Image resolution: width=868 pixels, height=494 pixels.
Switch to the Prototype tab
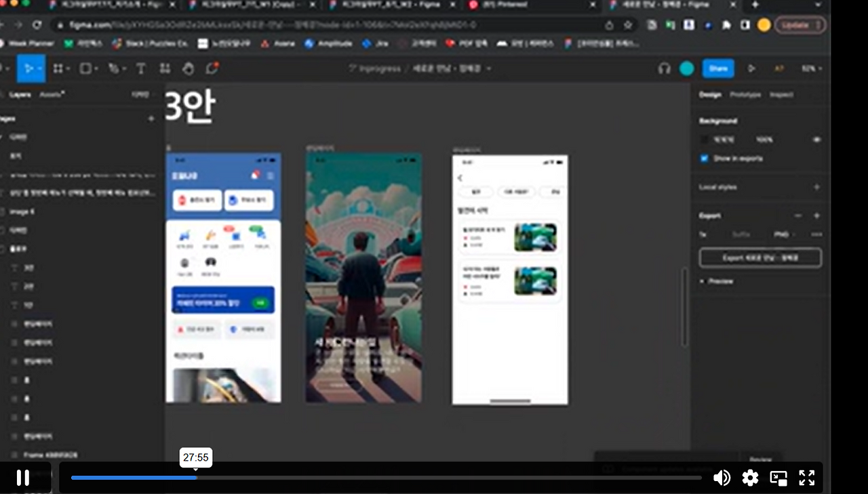tap(745, 95)
